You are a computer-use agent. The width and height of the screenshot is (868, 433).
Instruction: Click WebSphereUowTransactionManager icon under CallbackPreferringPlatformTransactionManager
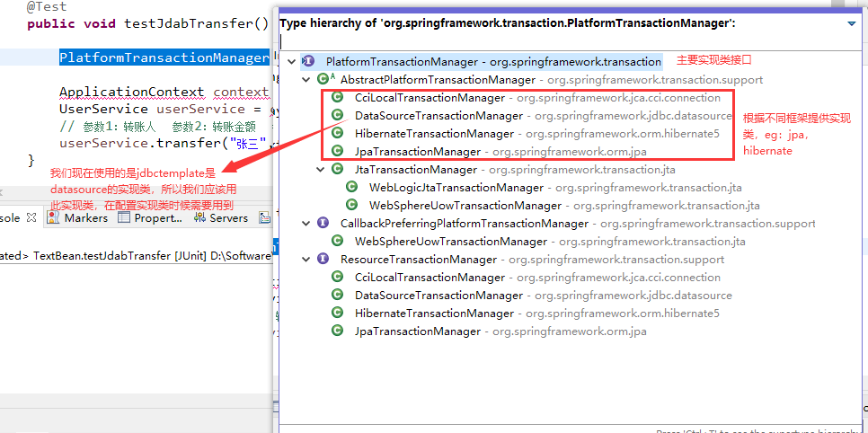pos(337,242)
